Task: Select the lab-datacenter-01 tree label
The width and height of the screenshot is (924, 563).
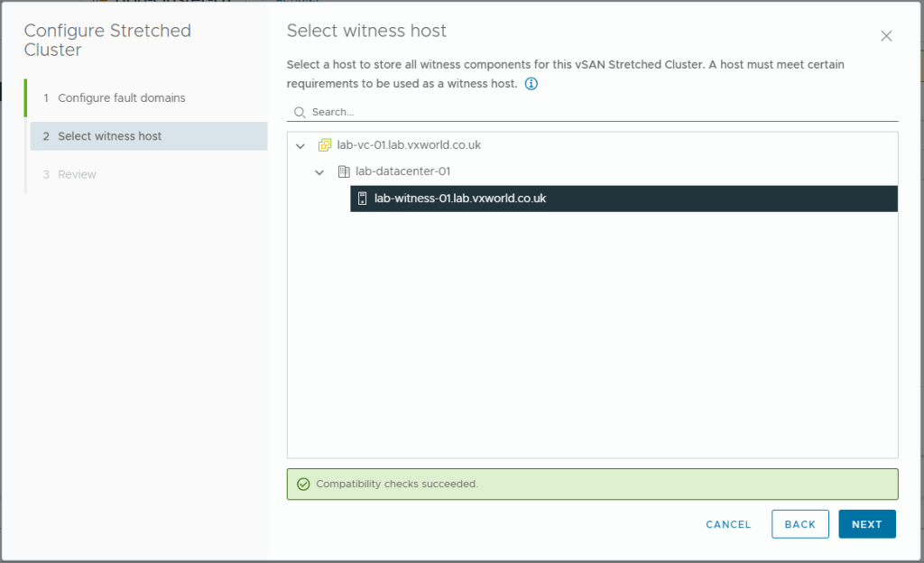Action: click(402, 171)
